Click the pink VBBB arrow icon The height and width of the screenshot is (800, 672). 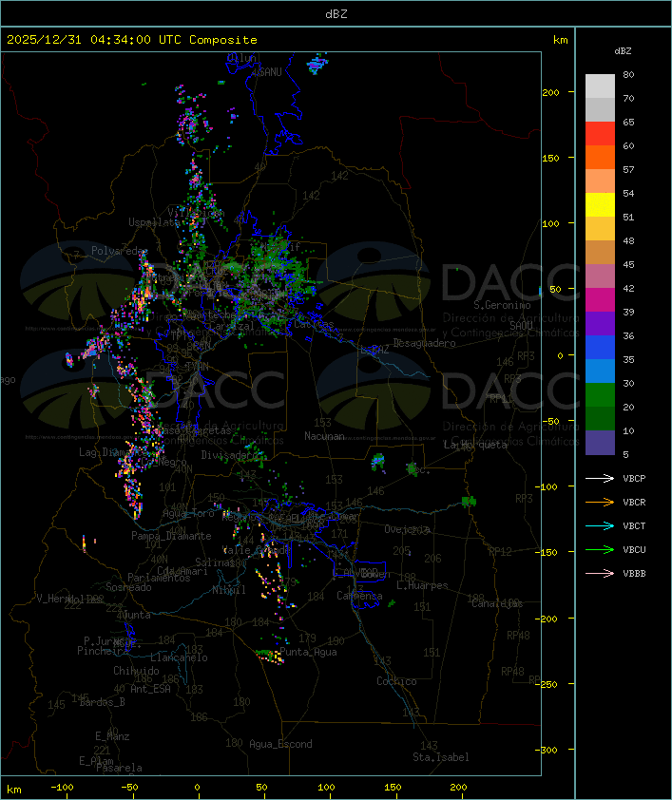600,573
